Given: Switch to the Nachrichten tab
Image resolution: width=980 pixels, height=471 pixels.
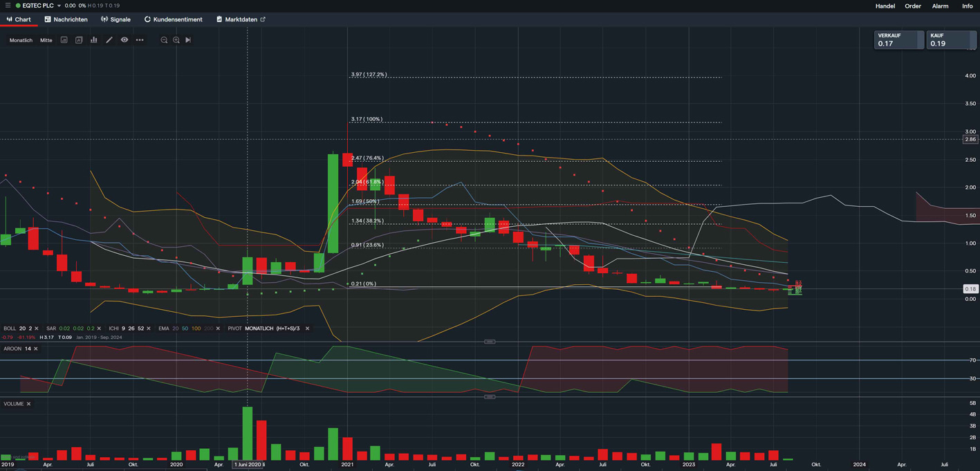Looking at the screenshot, I should (66, 19).
